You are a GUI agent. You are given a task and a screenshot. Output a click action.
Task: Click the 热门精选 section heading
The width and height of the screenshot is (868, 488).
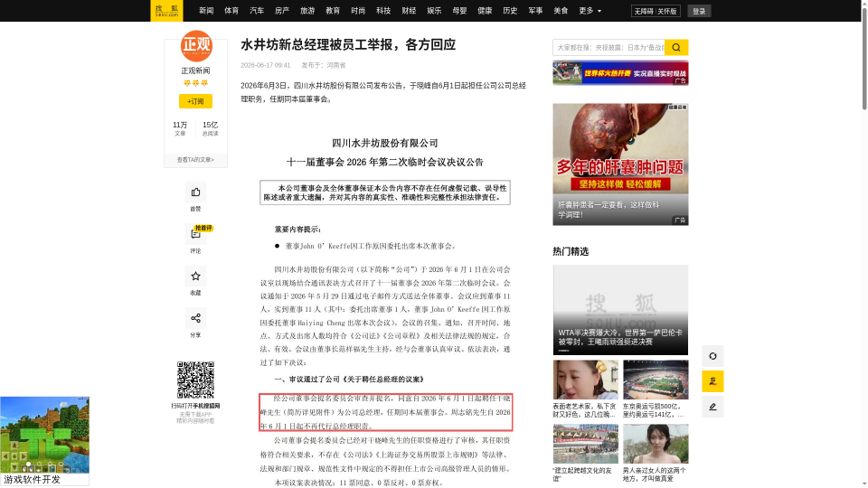pos(571,252)
